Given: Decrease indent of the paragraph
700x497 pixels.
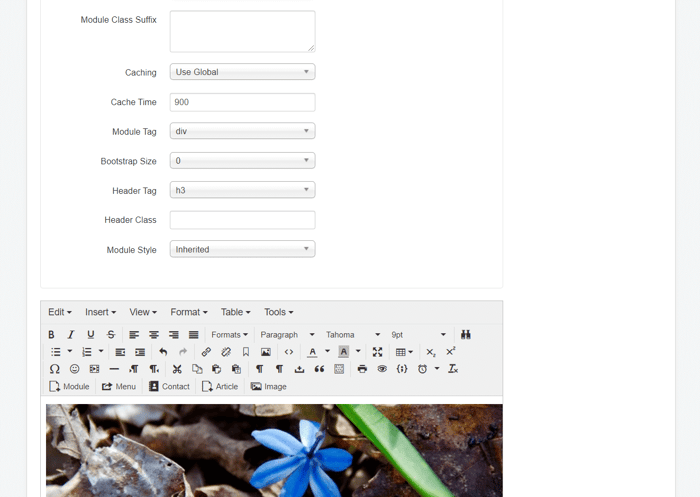Looking at the screenshot, I should coord(120,352).
